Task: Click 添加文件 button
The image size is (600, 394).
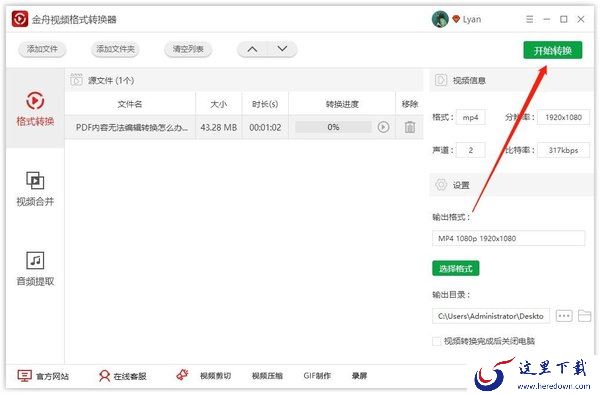Action: click(x=42, y=49)
